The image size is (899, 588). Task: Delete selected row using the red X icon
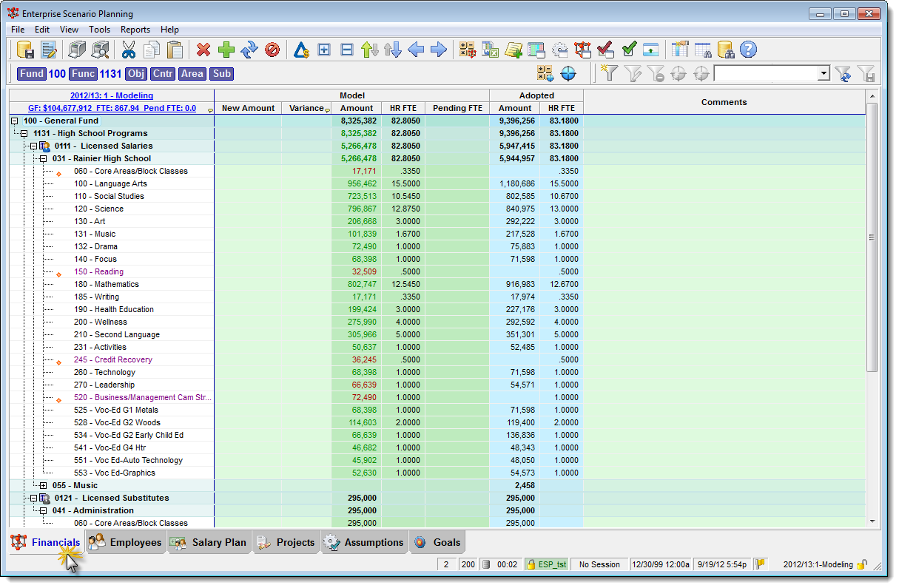[x=205, y=50]
